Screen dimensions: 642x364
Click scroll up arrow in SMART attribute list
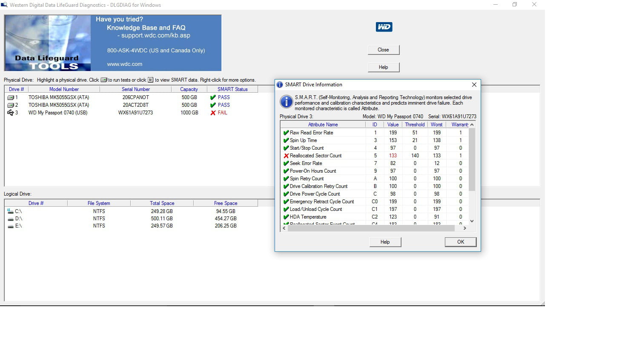472,125
